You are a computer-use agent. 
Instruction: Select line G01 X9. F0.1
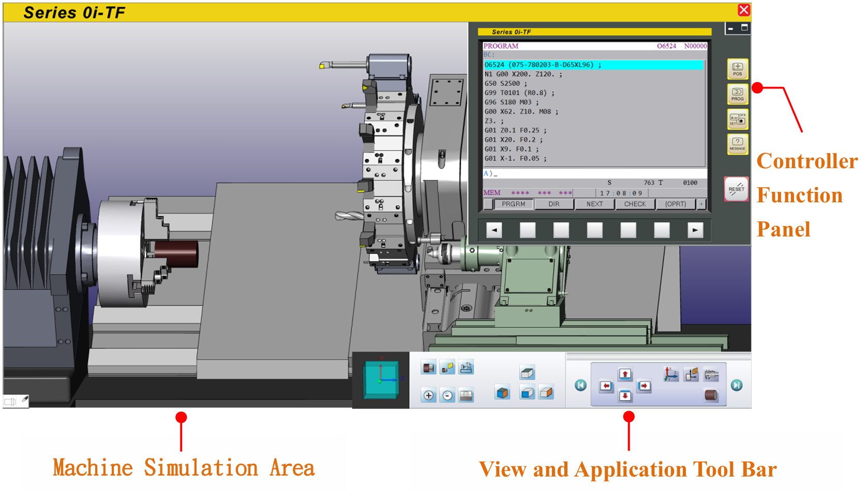[511, 149]
